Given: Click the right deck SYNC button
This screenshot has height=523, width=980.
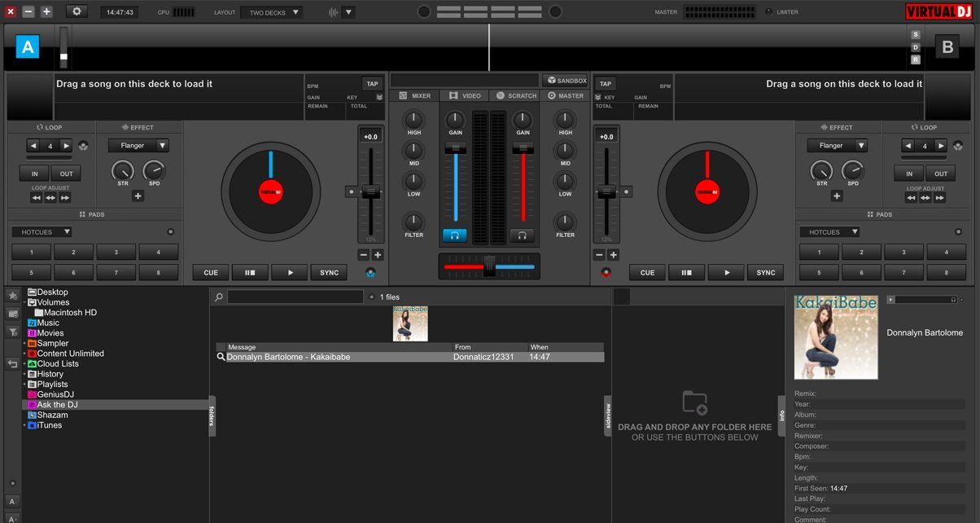Looking at the screenshot, I should tap(766, 273).
